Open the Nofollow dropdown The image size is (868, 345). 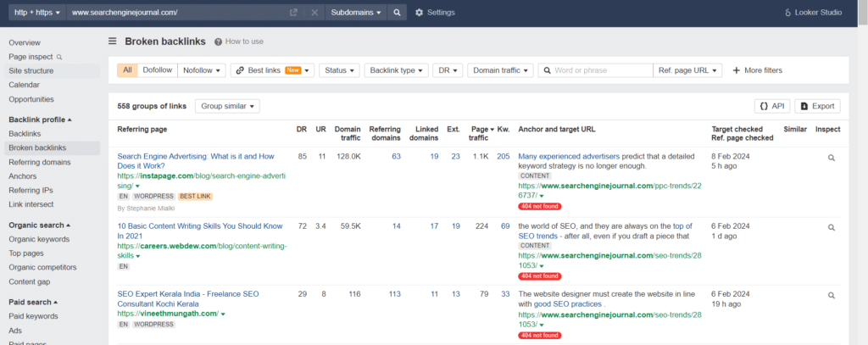click(202, 70)
